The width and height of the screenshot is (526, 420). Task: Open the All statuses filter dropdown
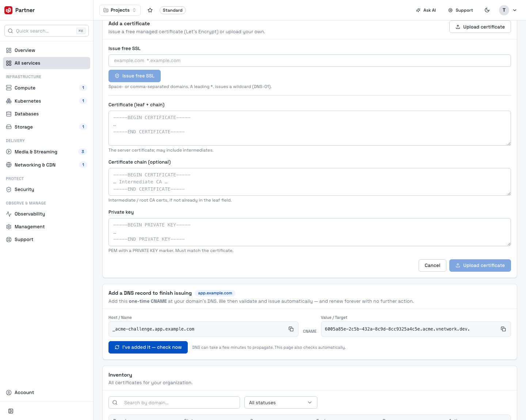pyautogui.click(x=281, y=402)
